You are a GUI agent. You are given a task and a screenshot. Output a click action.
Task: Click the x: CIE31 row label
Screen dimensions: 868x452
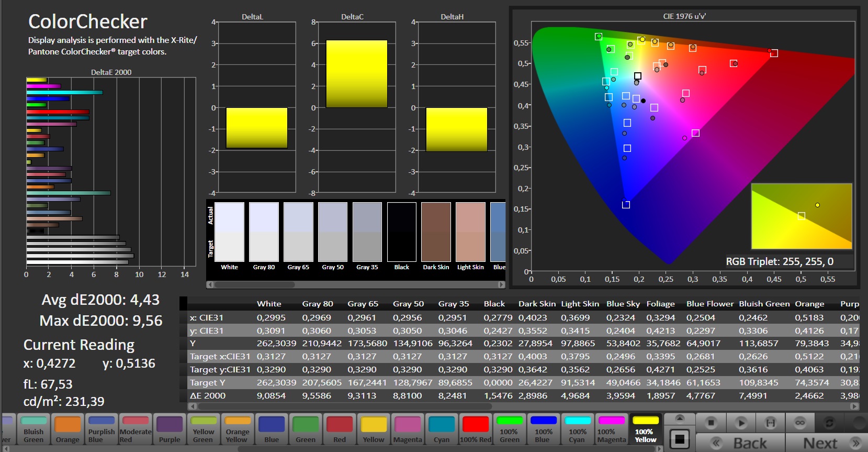point(207,317)
